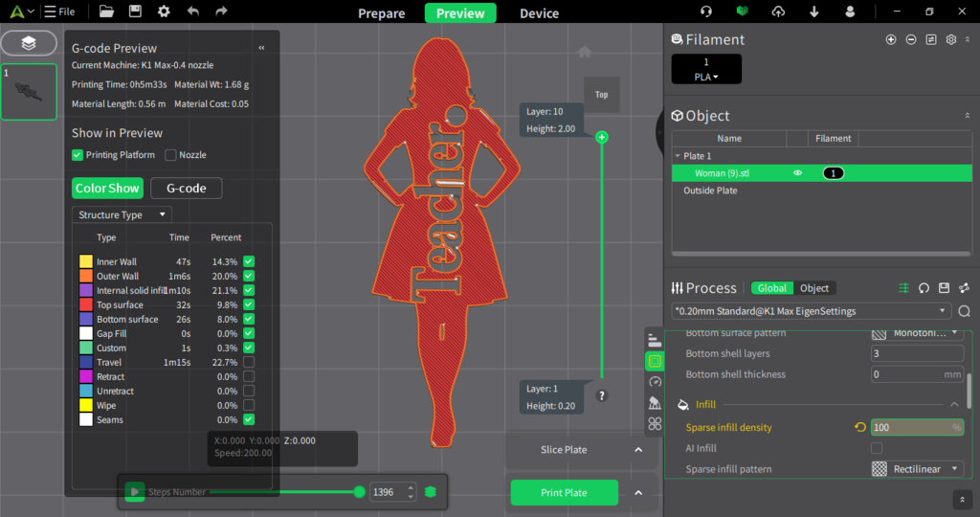Open Sparse infill pattern dropdown
This screenshot has height=517, width=980.
[918, 469]
